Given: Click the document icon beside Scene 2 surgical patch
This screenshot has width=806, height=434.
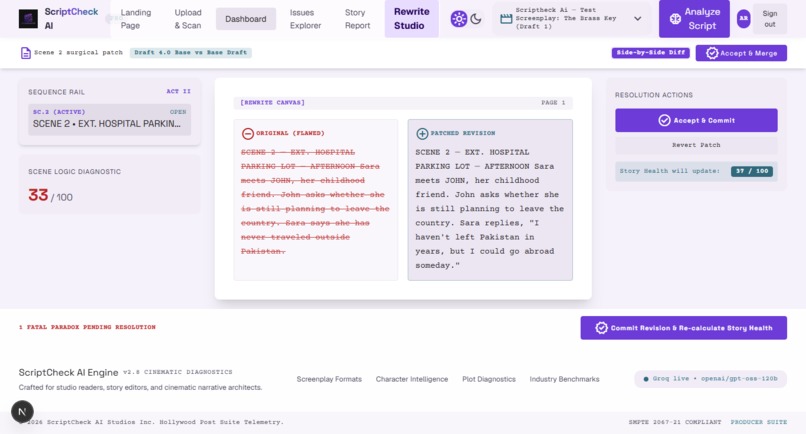Looking at the screenshot, I should click(25, 52).
